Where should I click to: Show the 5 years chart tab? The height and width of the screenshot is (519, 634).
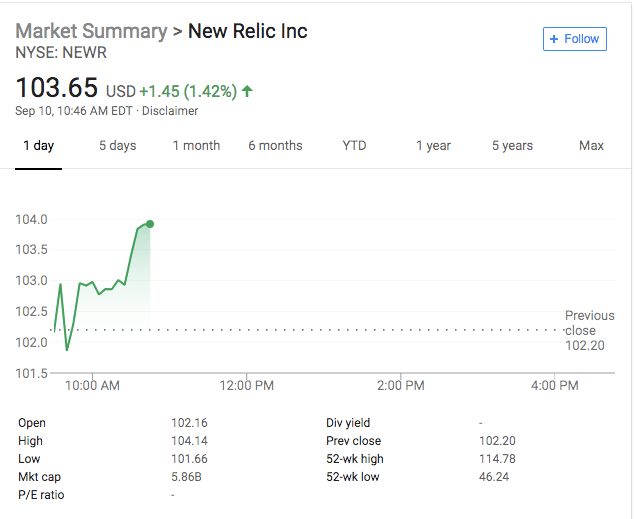[x=512, y=146]
